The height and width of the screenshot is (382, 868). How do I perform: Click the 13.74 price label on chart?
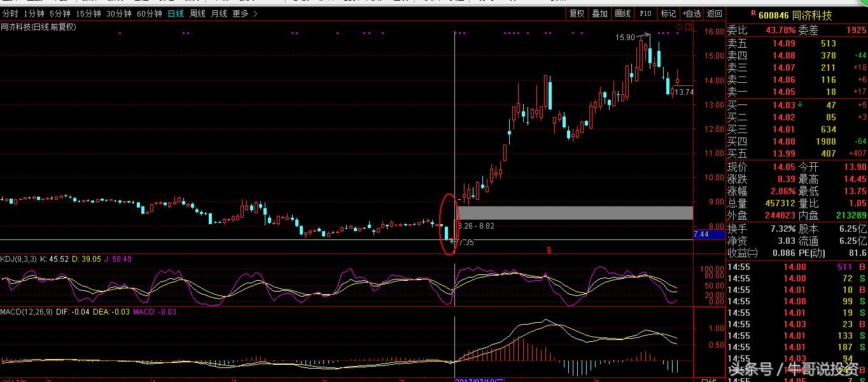click(684, 92)
